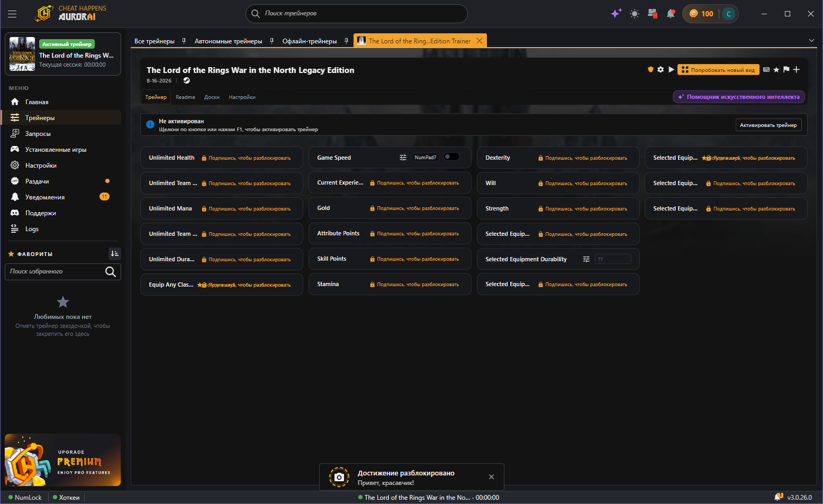Screen dimensions: 823x504
Task: Select the 'Трейнер' sub-tab
Action: pyautogui.click(x=156, y=97)
